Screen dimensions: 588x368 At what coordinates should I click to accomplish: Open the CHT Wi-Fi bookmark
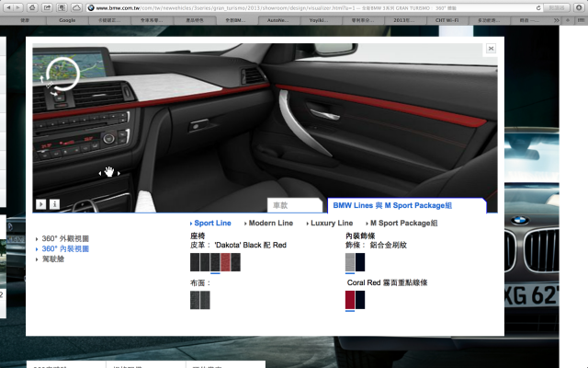[x=447, y=20]
